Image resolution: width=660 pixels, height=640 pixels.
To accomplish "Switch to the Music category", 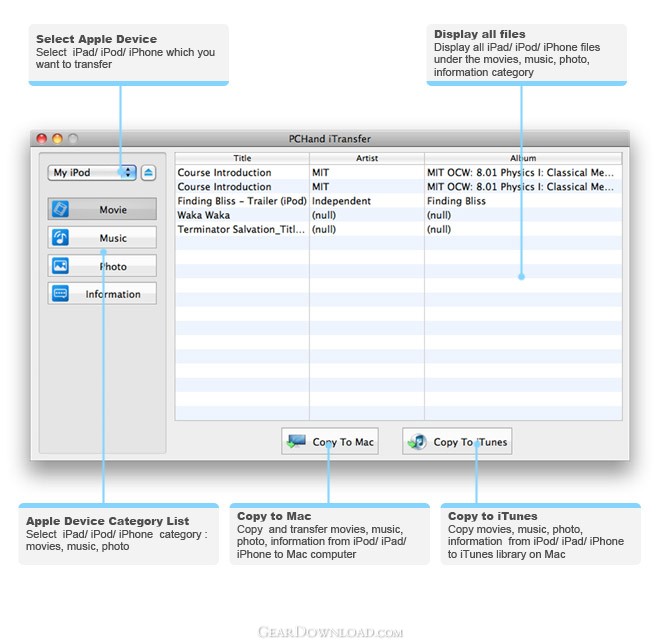I will pos(102,237).
